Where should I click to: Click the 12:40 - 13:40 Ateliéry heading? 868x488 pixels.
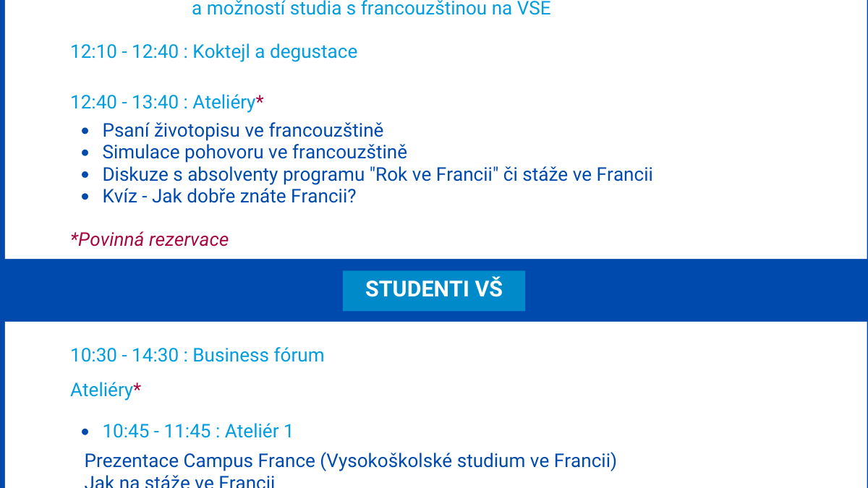(x=163, y=103)
